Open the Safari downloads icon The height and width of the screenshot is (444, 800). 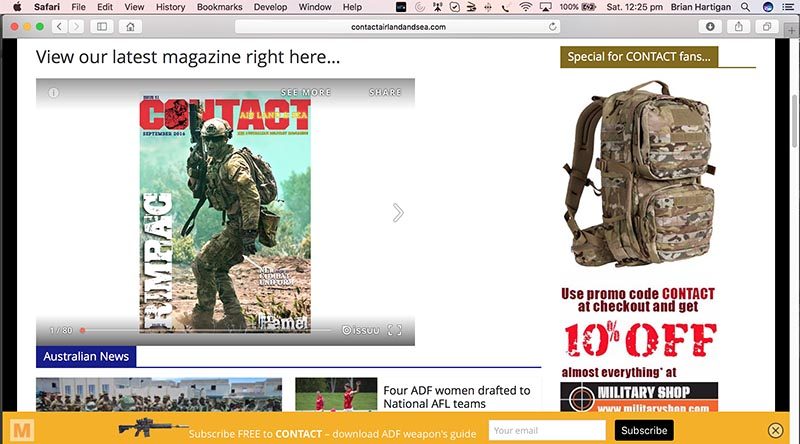click(710, 27)
